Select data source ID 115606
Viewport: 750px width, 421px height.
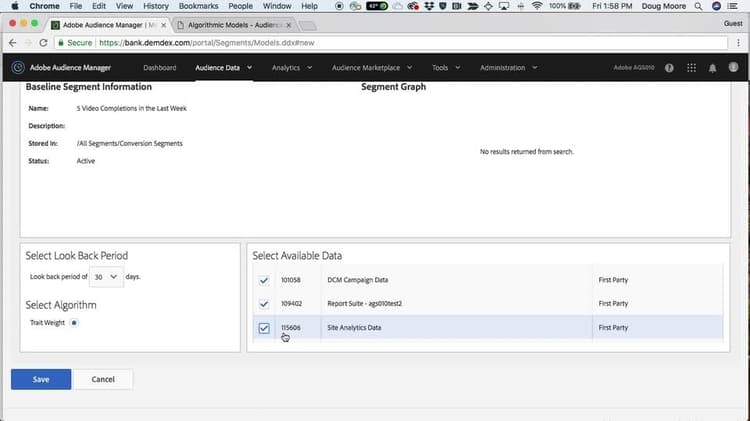[291, 328]
